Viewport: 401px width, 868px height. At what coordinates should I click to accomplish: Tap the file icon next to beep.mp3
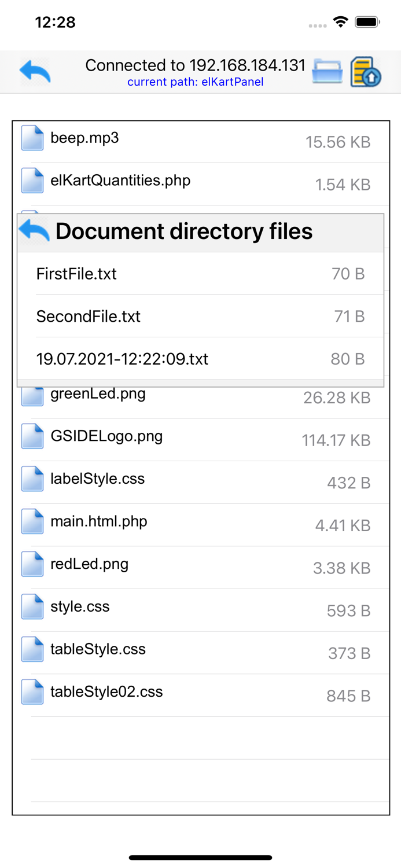(x=32, y=138)
